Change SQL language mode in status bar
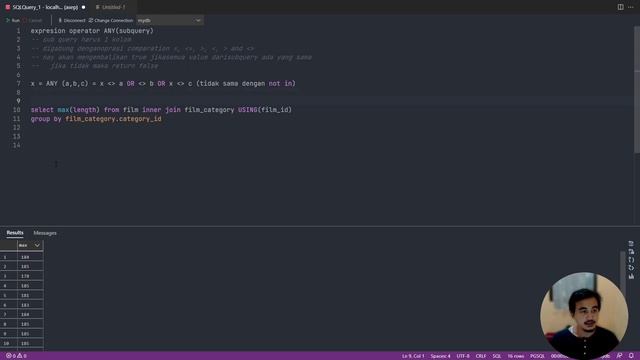Viewport: 640px width, 360px height. pos(497,356)
